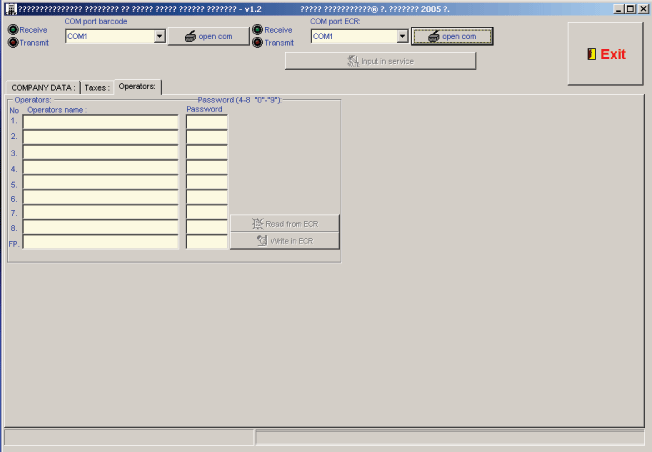Focus operator 5 name field

pos(101,182)
